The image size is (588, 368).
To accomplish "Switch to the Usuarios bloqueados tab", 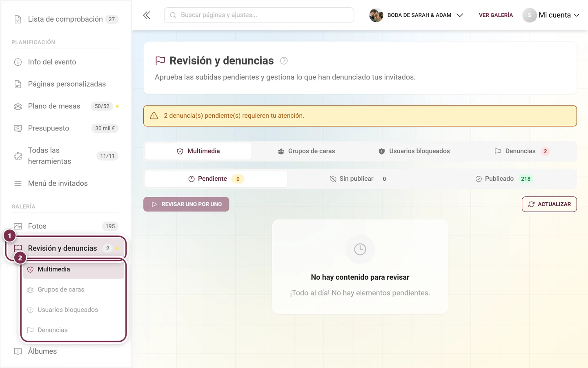I will point(414,151).
